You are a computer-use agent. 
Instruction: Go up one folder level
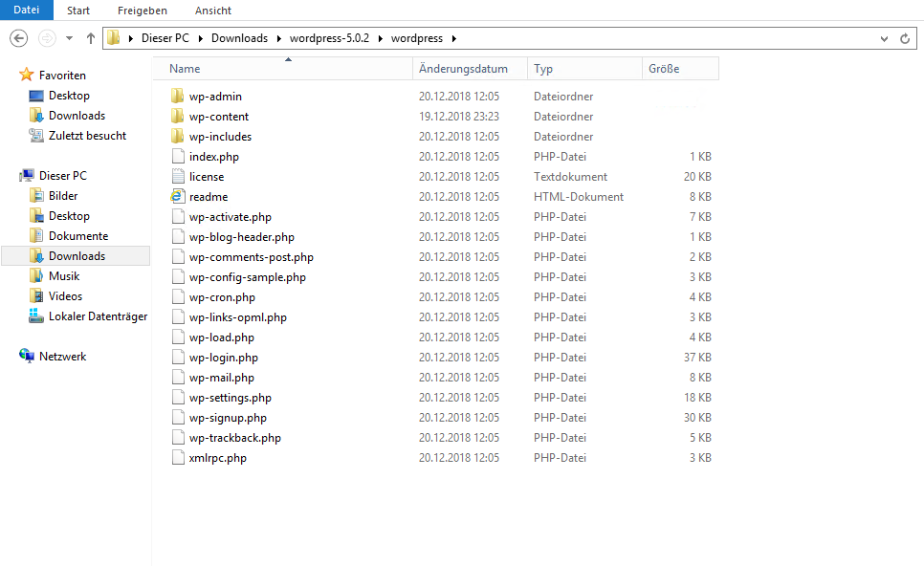coord(90,38)
